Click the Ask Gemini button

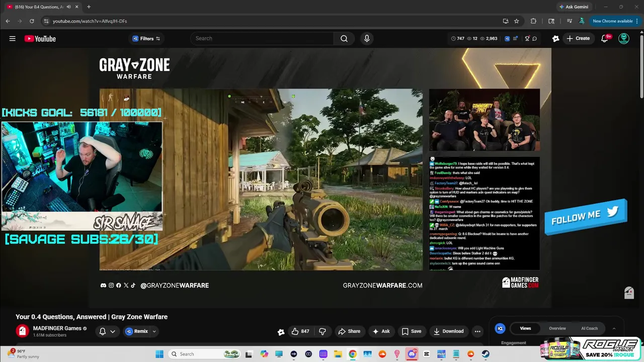point(574,7)
